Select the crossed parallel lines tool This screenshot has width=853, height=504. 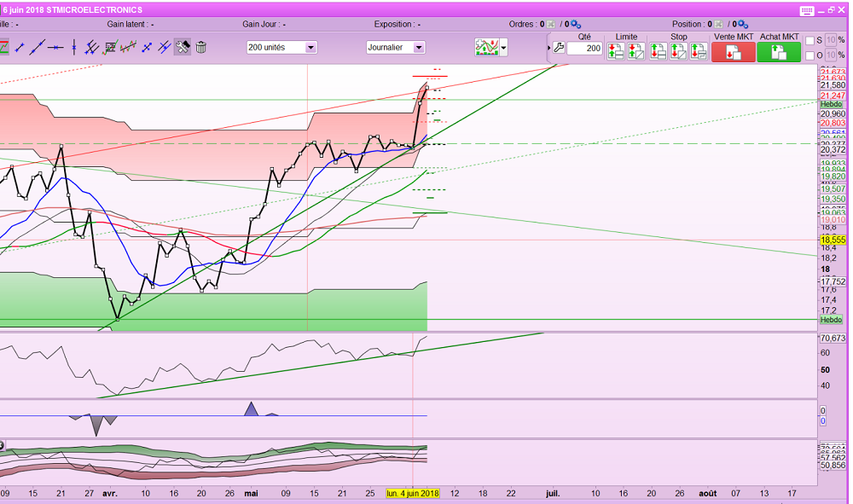pyautogui.click(x=165, y=47)
